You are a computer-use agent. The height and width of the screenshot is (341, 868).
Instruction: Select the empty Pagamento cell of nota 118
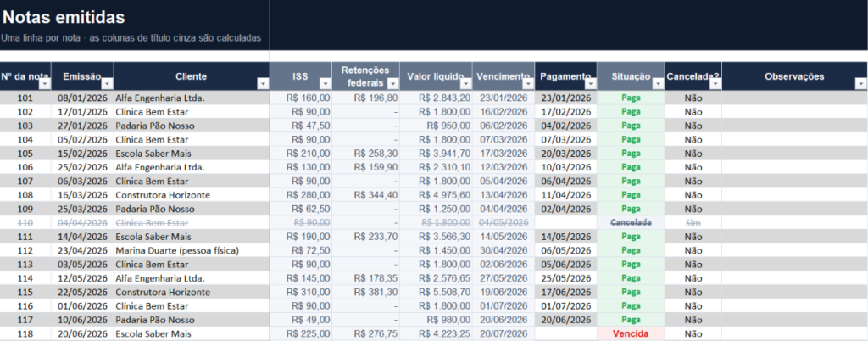click(x=565, y=334)
